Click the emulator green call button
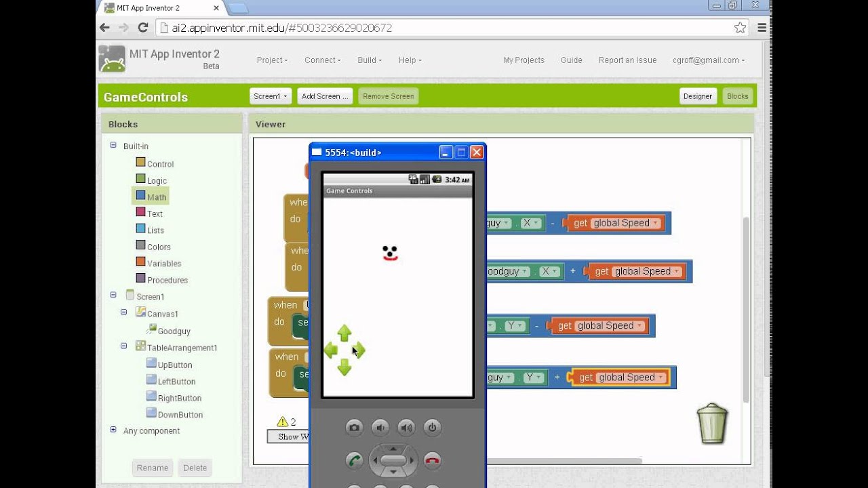Viewport: 868px width, 488px height. point(354,461)
